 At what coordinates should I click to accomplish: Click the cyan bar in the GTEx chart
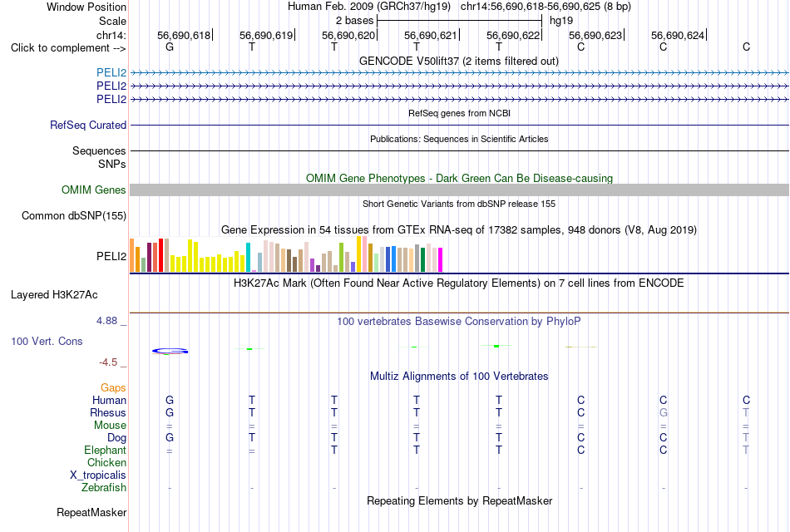[248, 258]
